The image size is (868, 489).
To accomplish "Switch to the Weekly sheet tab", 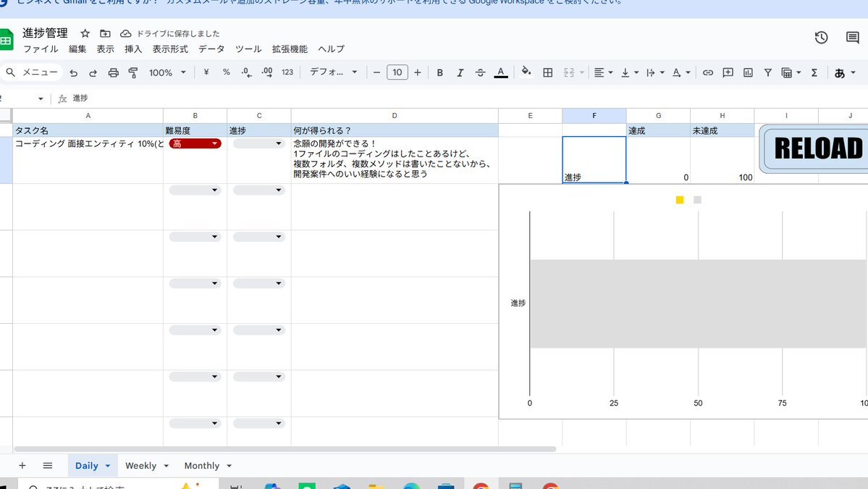I will 140,466.
